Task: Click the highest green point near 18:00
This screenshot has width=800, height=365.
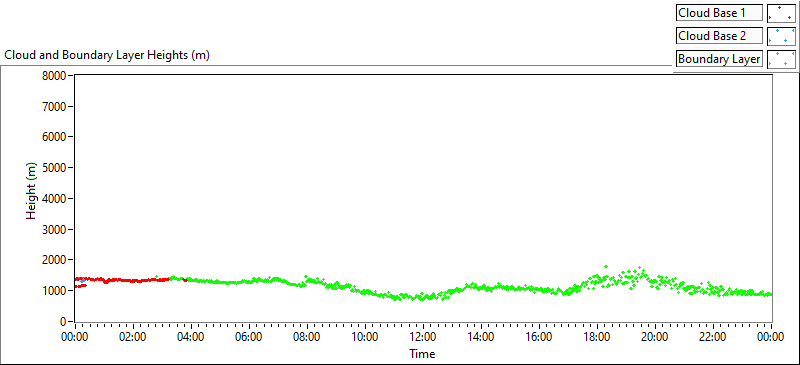Action: (606, 266)
